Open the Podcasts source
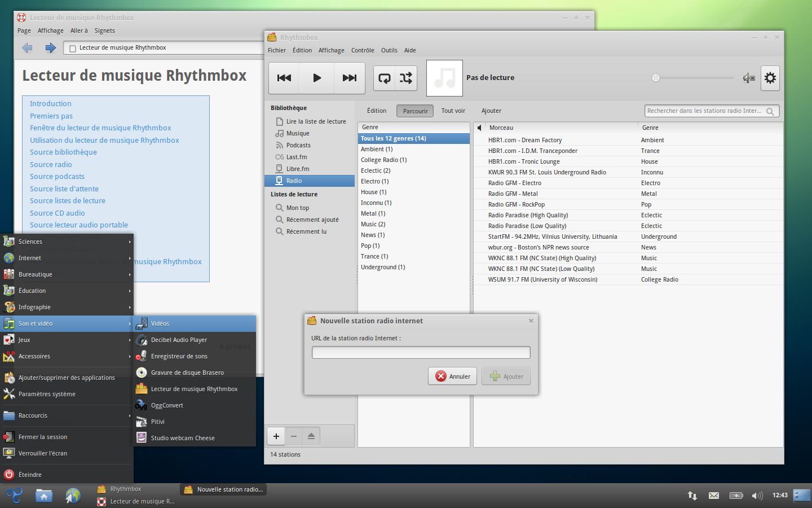812x508 pixels. (x=310, y=145)
